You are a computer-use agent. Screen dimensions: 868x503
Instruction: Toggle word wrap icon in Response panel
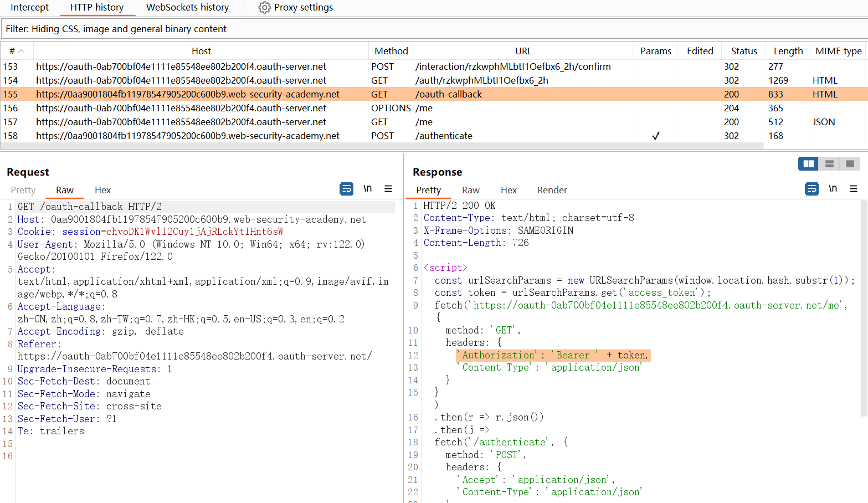[x=811, y=189]
